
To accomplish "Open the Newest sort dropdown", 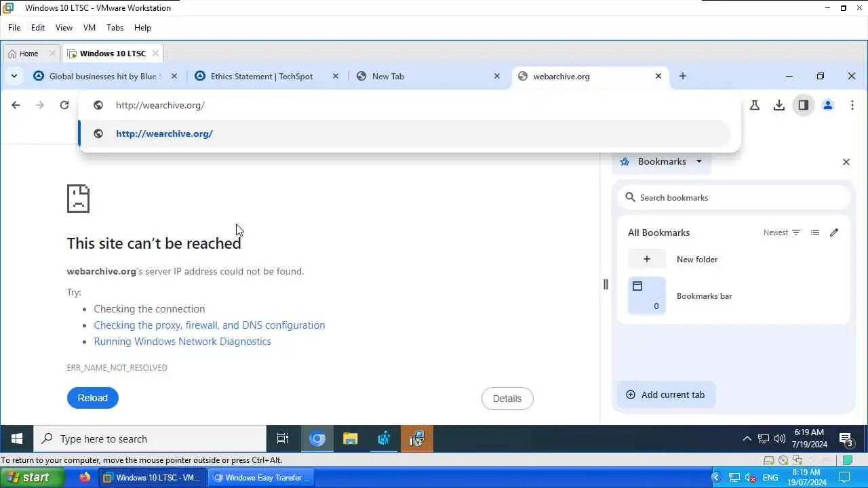I will (782, 232).
